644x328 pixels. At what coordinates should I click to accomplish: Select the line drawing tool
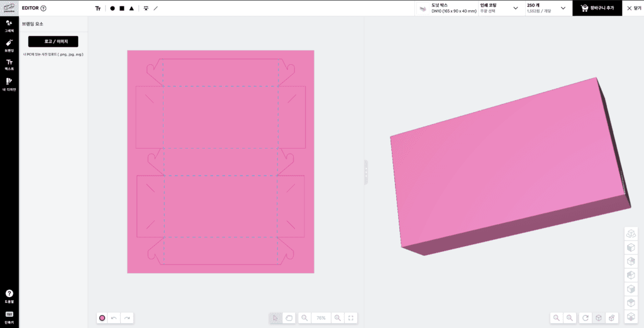coord(156,8)
